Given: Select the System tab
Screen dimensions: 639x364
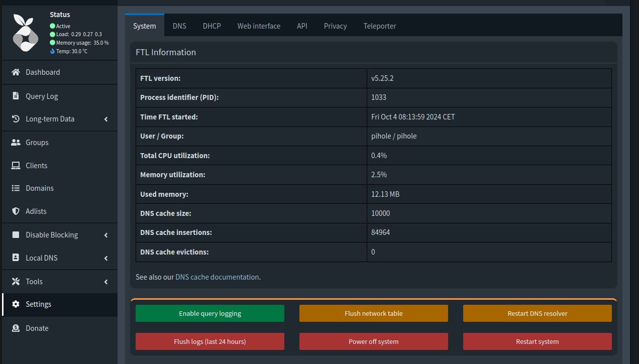Looking at the screenshot, I should pyautogui.click(x=145, y=26).
